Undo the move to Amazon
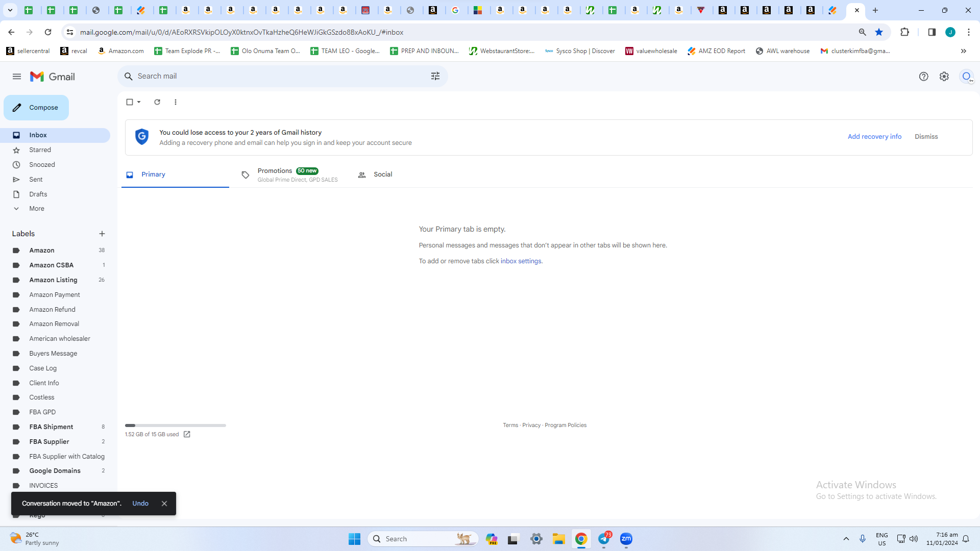This screenshot has width=980, height=551. click(x=140, y=504)
